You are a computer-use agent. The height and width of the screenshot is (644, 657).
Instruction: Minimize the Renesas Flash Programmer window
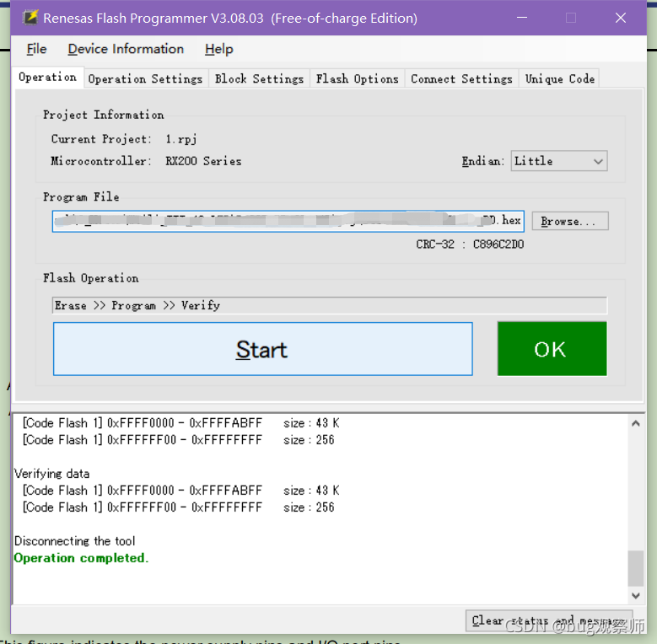pyautogui.click(x=522, y=18)
